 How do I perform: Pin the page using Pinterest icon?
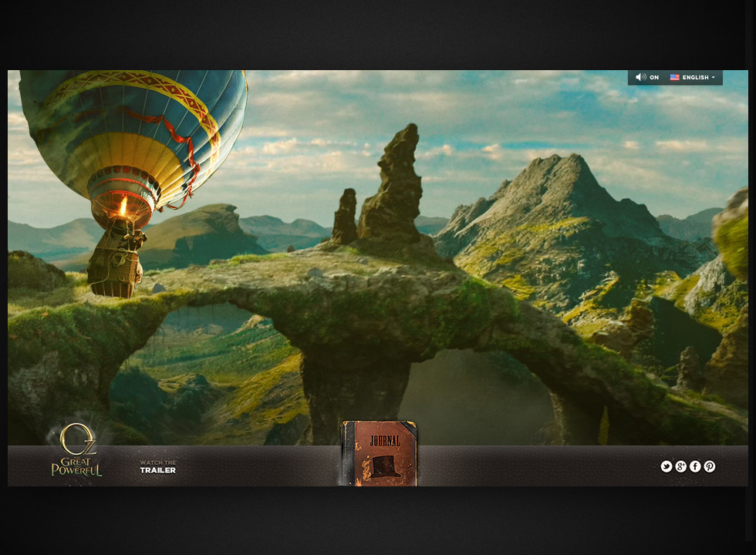coord(709,466)
